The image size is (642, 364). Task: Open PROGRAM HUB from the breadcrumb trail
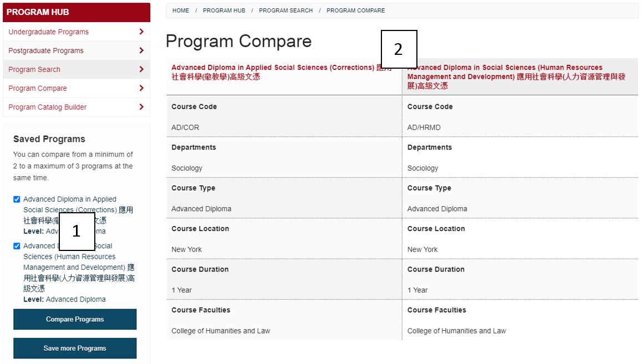coord(224,10)
